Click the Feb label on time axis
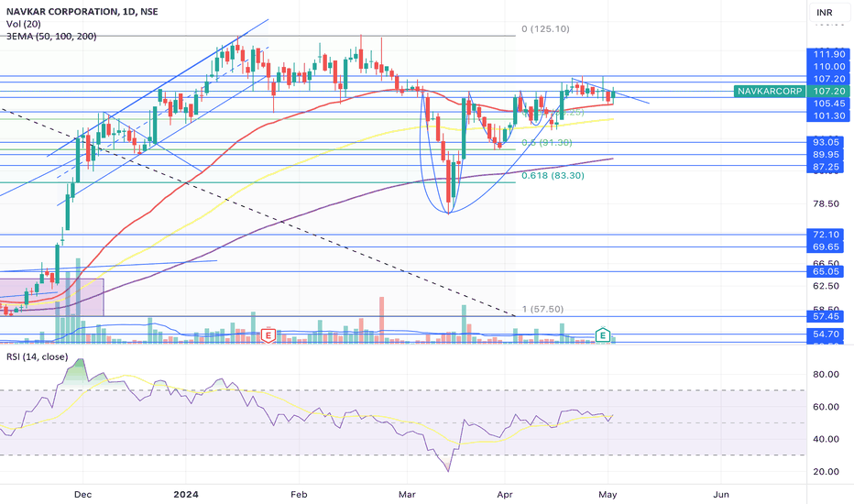The height and width of the screenshot is (504, 854). click(299, 495)
